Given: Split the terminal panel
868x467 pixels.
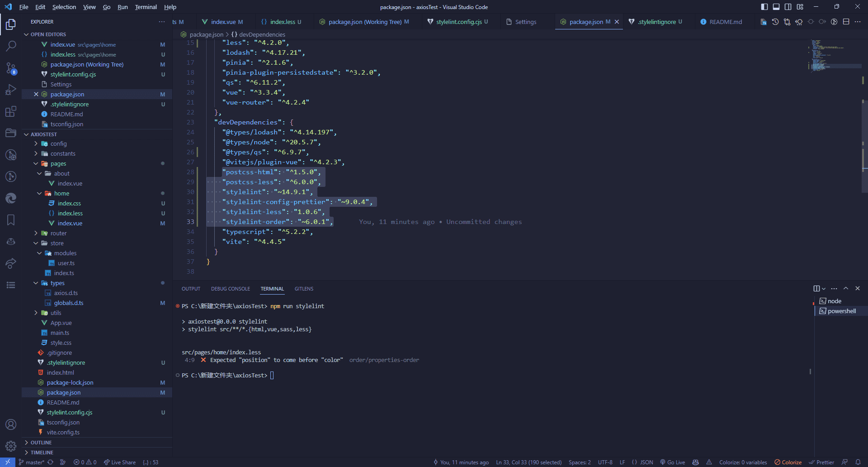Looking at the screenshot, I should point(816,289).
